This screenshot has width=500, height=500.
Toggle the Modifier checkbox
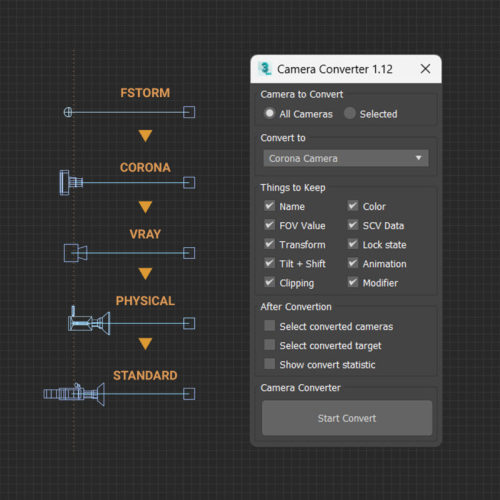[353, 282]
